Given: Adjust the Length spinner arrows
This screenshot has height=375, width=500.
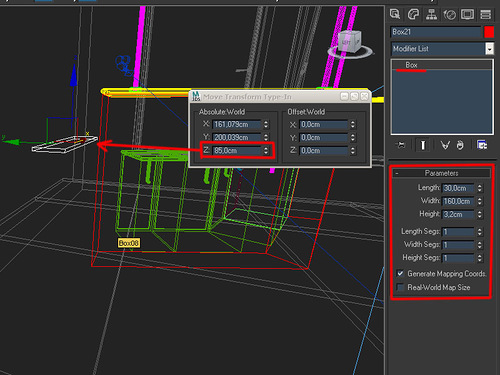Looking at the screenshot, I should [x=479, y=188].
